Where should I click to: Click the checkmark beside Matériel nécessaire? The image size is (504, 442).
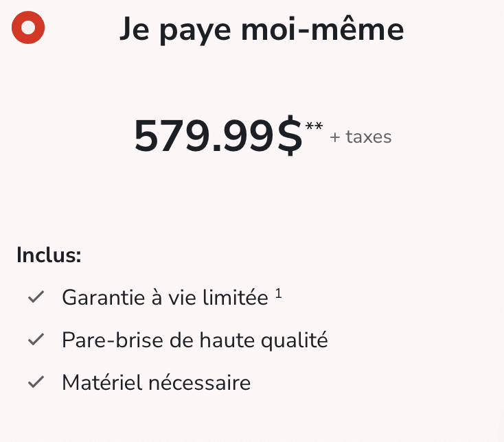coord(36,382)
